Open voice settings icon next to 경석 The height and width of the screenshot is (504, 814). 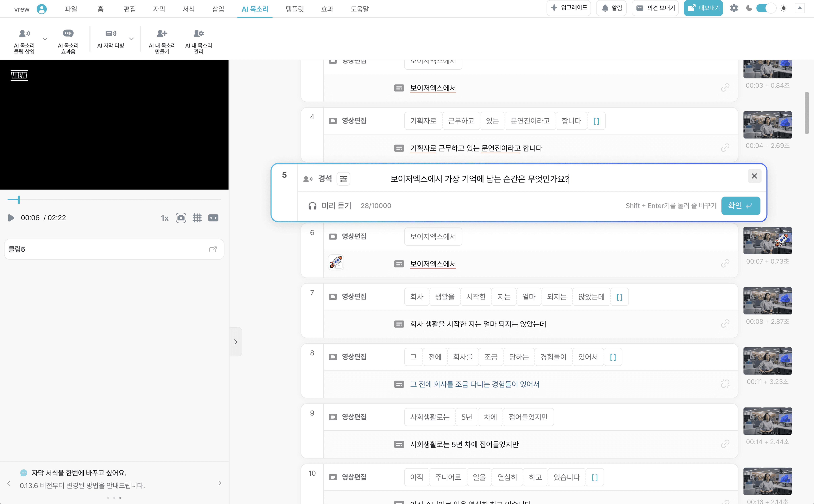[343, 179]
